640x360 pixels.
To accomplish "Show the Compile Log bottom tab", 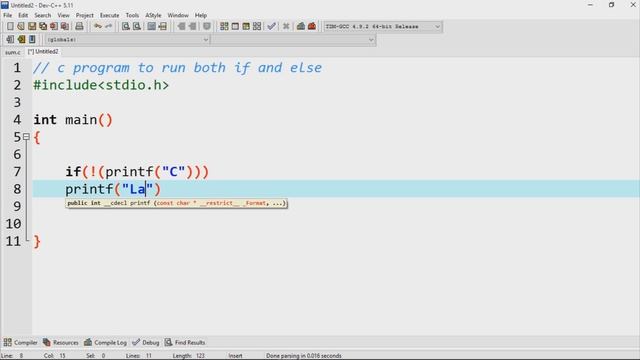I will pyautogui.click(x=105, y=342).
